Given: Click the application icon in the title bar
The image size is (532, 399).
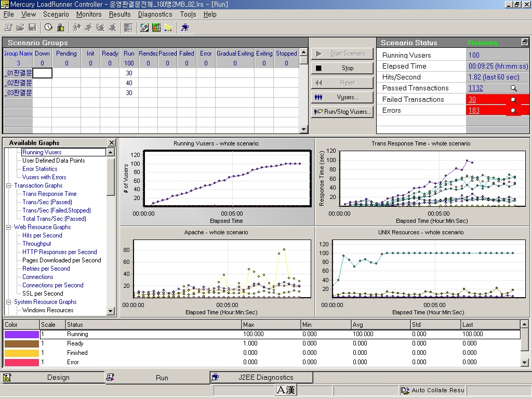Looking at the screenshot, I should [5, 4].
